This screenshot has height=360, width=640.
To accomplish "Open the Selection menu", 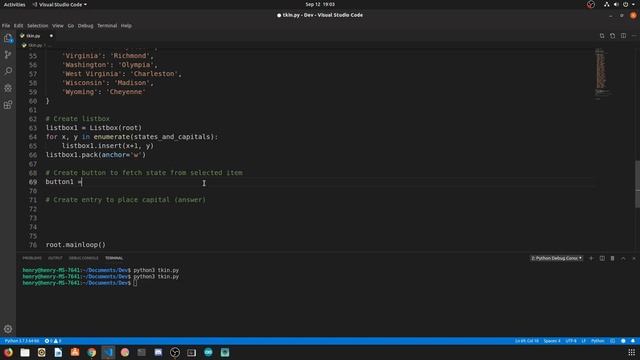I will click(38, 26).
